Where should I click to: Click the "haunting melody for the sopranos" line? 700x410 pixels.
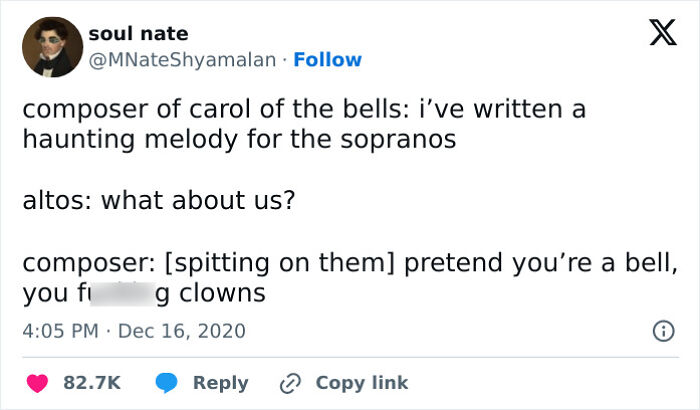[239, 140]
